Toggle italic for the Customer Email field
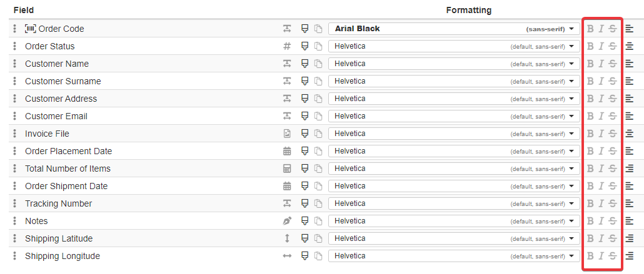644x274 pixels. (601, 116)
